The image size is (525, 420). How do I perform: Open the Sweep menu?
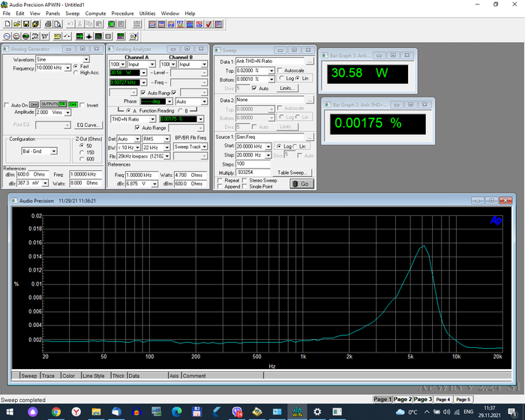[x=72, y=13]
